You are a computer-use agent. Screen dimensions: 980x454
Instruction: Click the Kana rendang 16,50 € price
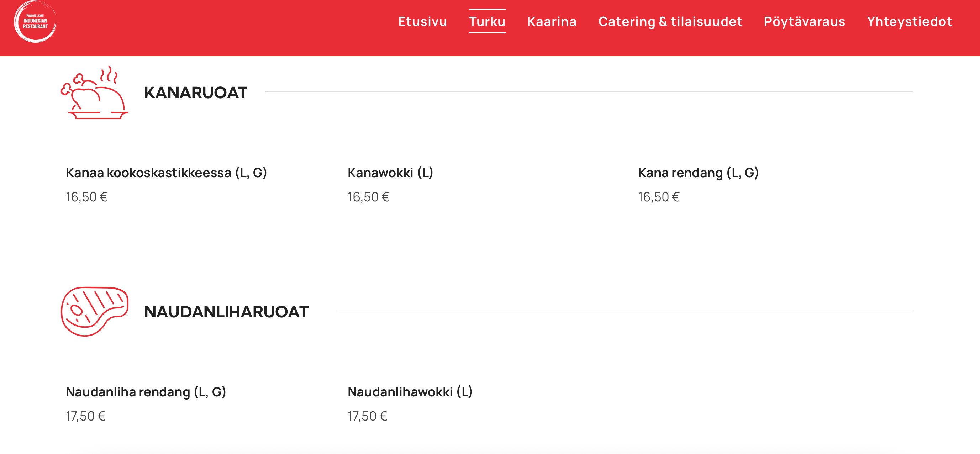[659, 197]
